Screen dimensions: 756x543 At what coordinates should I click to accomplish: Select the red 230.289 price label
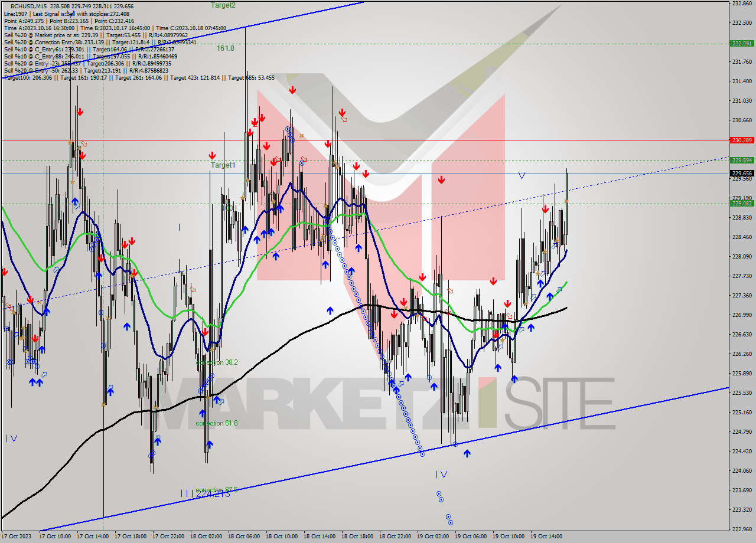point(742,140)
